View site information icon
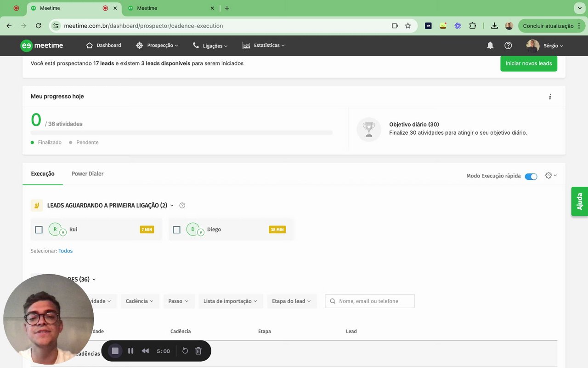The height and width of the screenshot is (368, 588). click(x=56, y=26)
